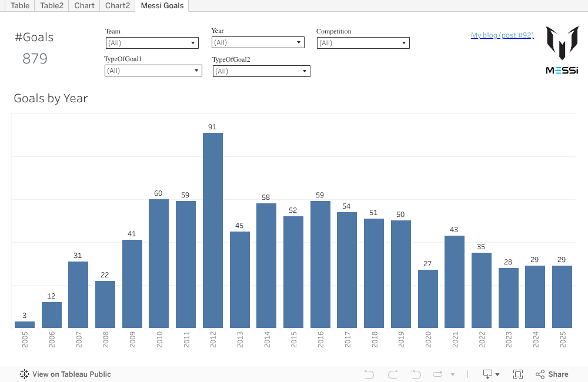Expand the Competition filter dropdown

click(363, 43)
